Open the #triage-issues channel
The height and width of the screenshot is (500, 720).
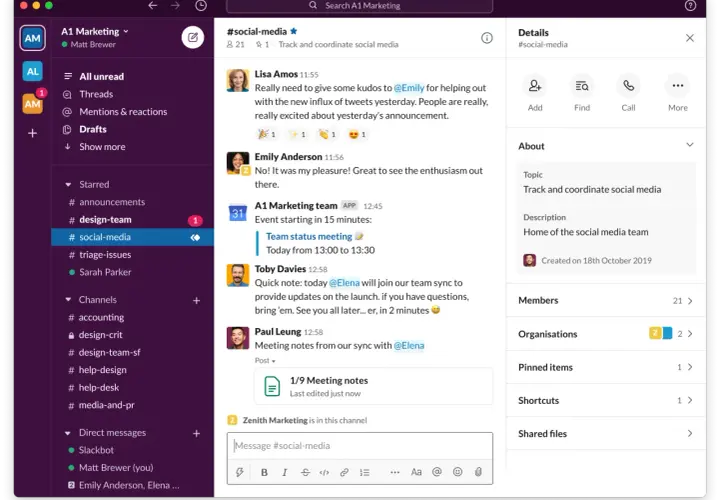[x=132, y=255]
